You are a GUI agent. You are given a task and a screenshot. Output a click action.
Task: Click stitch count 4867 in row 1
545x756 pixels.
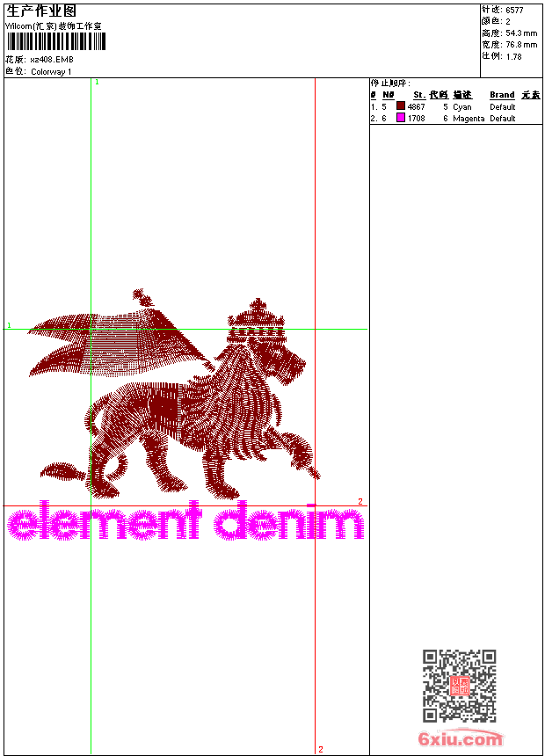tap(417, 107)
